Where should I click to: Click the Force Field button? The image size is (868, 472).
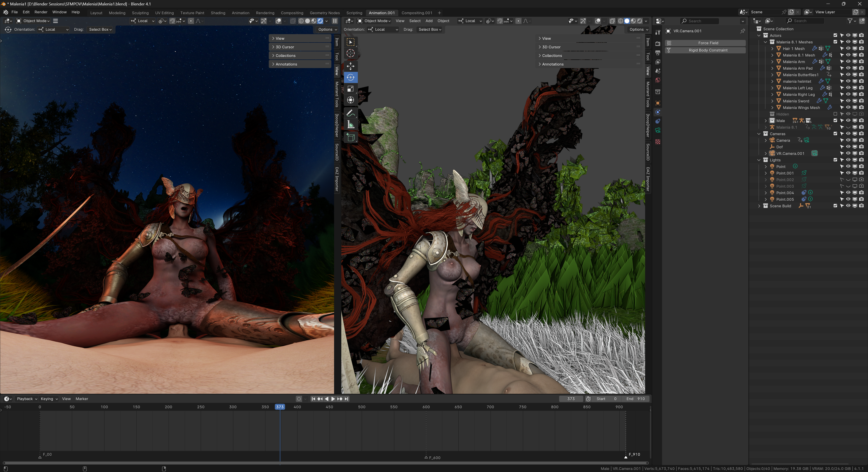[705, 43]
